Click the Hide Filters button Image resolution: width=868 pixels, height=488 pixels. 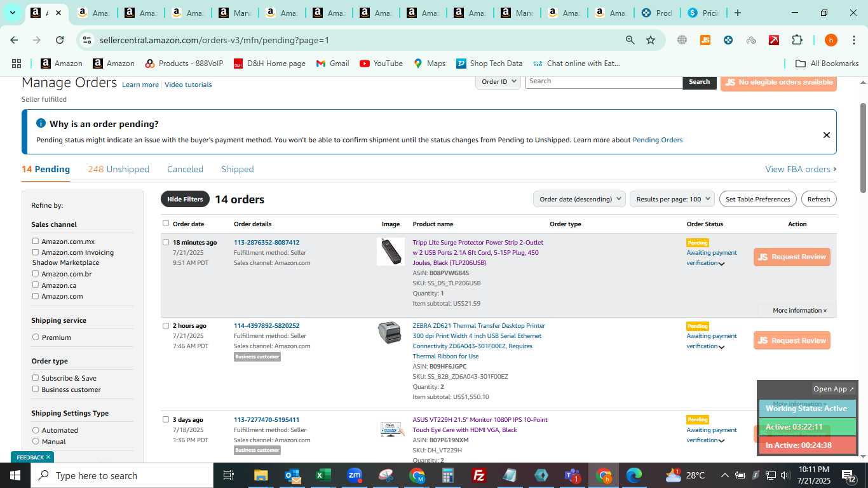185,199
